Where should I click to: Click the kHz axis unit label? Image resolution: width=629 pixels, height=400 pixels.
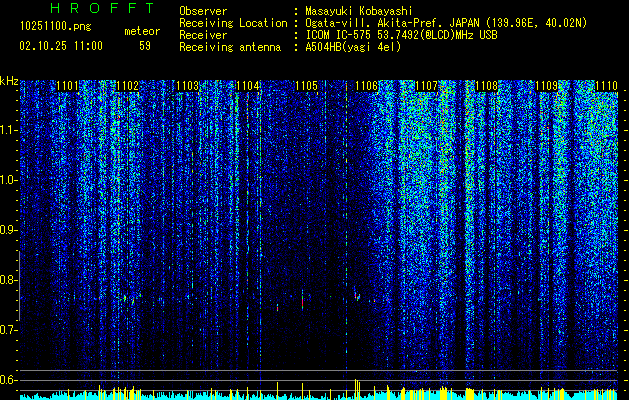(9, 81)
